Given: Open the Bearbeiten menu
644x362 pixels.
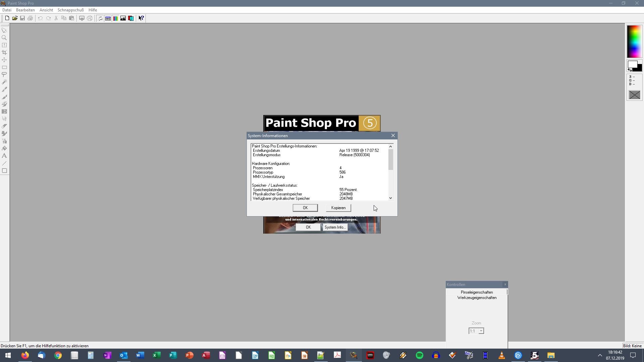Looking at the screenshot, I should tap(25, 10).
